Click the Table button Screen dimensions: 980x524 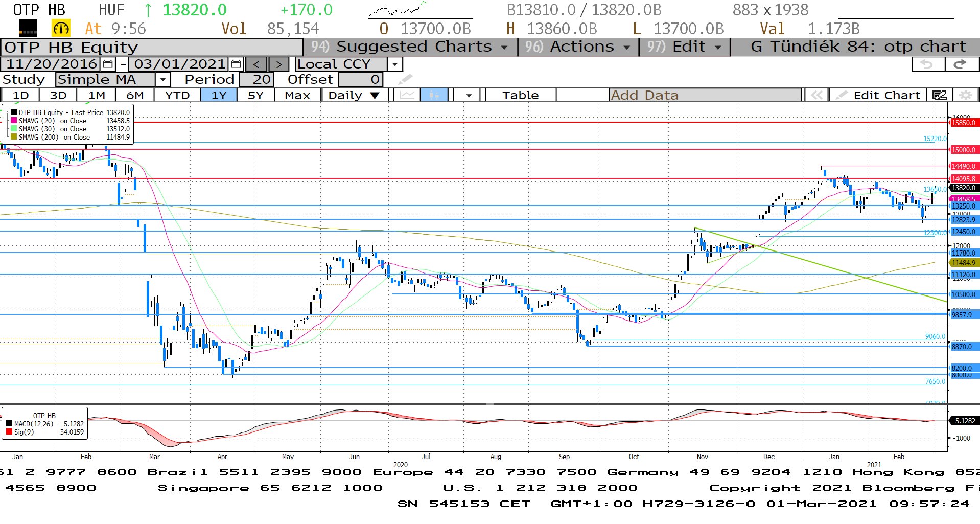[x=520, y=95]
